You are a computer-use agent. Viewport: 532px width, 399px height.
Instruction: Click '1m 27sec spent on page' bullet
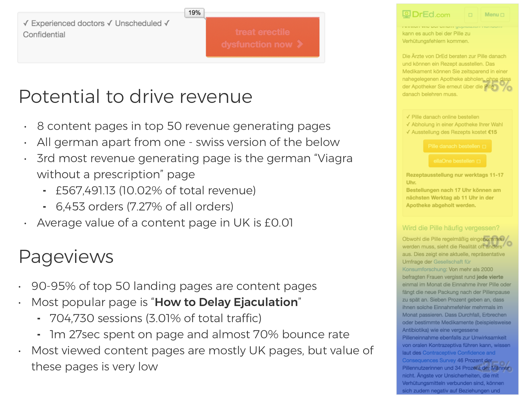[199, 334]
